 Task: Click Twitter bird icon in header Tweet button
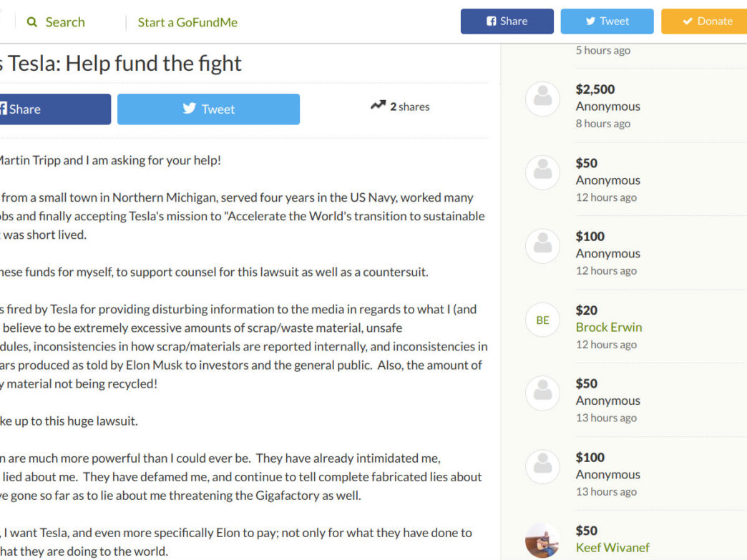[x=590, y=21]
